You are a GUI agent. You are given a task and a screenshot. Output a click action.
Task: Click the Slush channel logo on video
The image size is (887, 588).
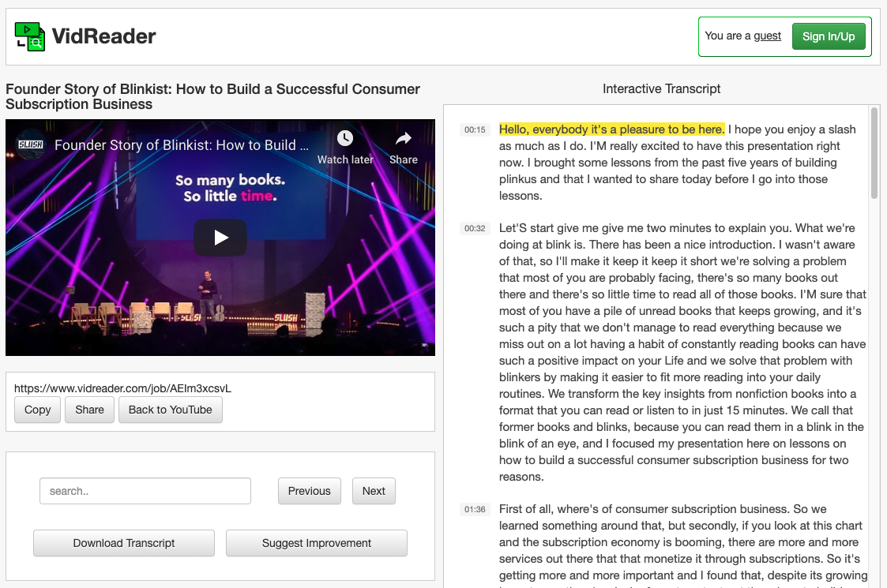31,144
